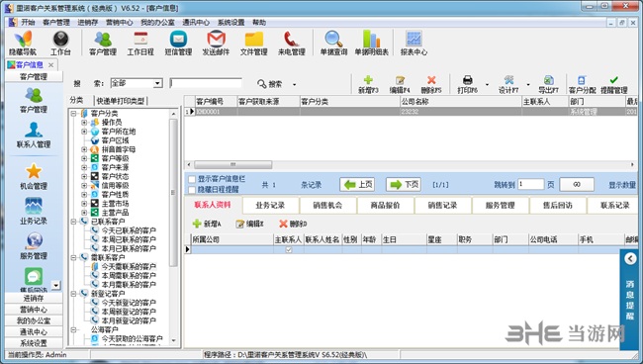Viewport: 643px width, 364px height.
Task: Open the dropdown arrow next to 搜索
Action: pos(295,84)
